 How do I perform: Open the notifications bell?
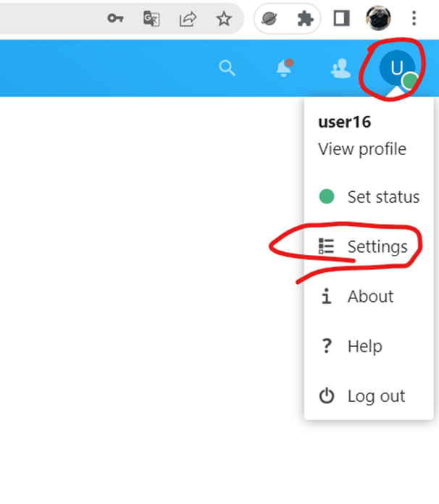coord(283,68)
